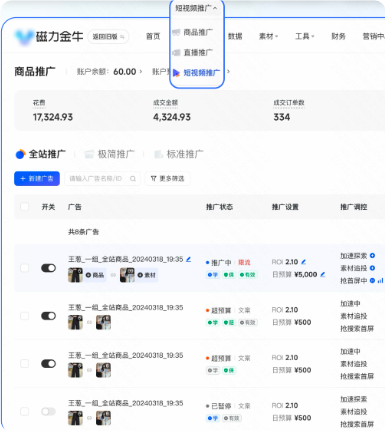Click the 已暂停 status text
385x431 pixels.
click(x=221, y=406)
